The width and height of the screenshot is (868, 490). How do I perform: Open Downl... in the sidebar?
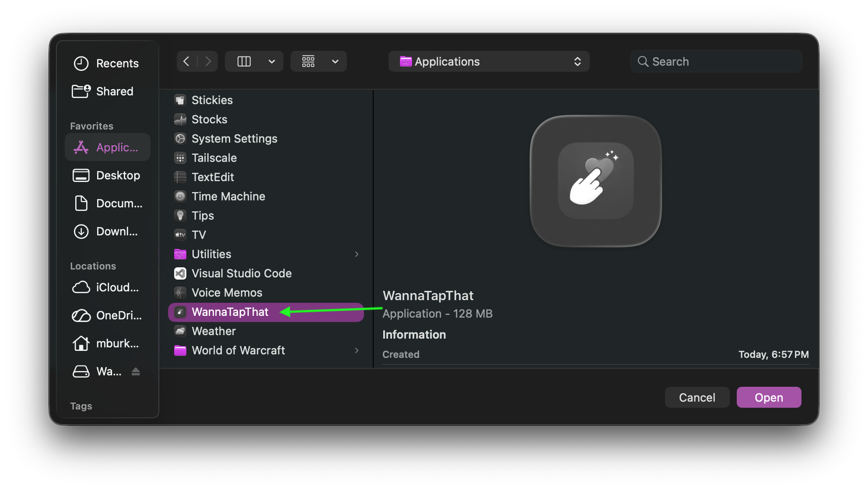pyautogui.click(x=108, y=231)
